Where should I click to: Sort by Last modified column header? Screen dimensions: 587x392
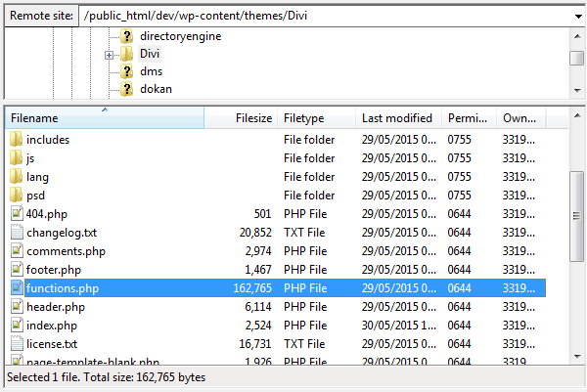398,118
